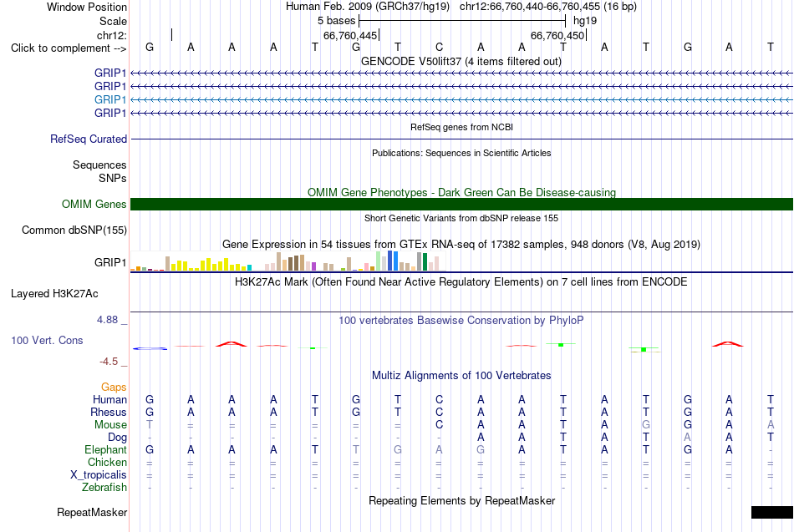Click the Layered H3K27Ac label
The width and height of the screenshot is (794, 532).
(x=54, y=294)
